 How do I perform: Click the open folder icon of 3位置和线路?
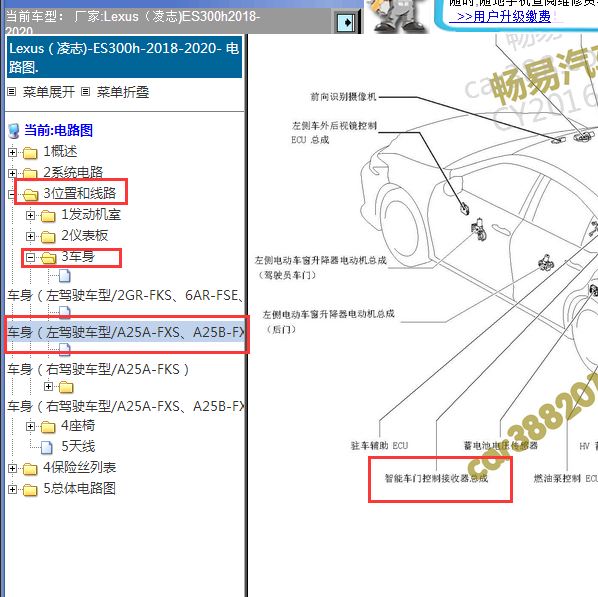[x=31, y=195]
